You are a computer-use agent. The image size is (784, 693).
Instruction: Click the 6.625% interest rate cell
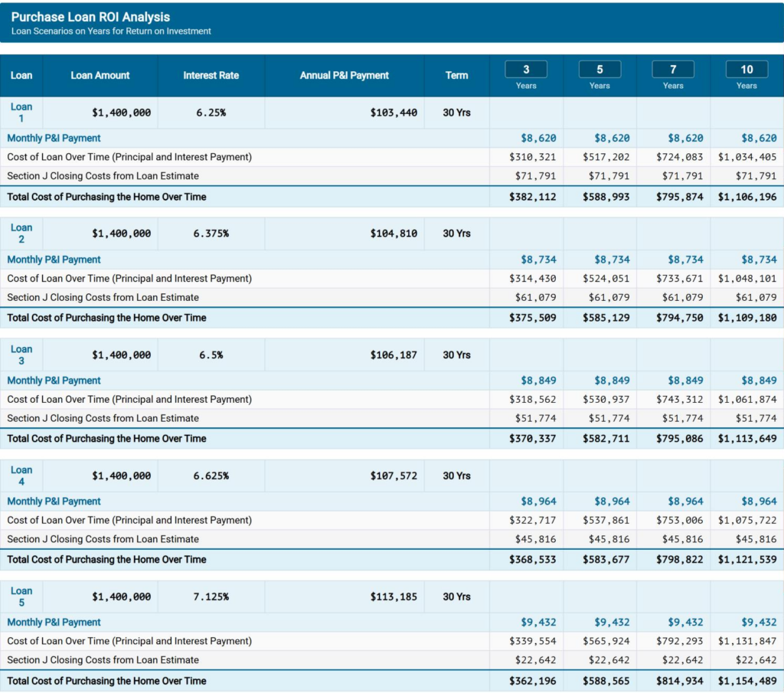tap(211, 476)
